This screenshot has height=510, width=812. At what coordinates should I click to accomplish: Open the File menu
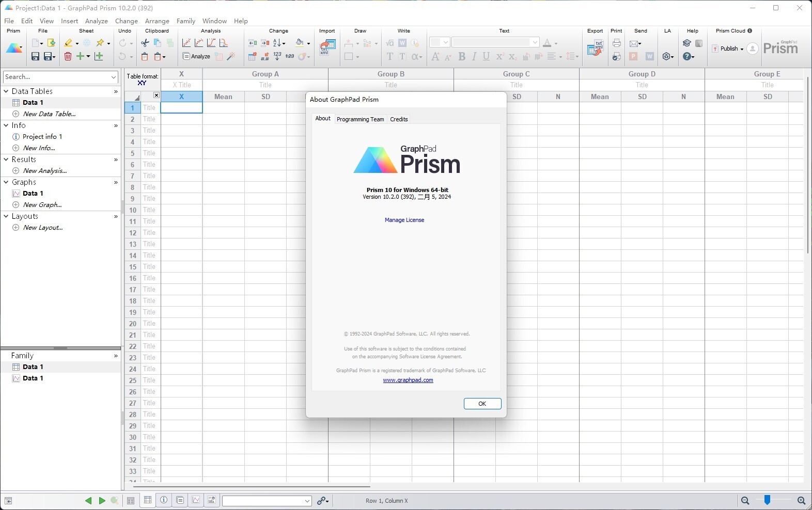(x=9, y=21)
